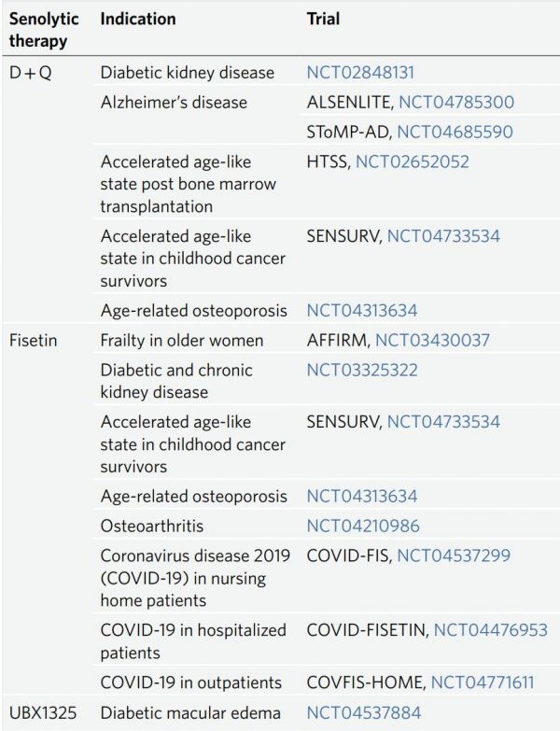Open the COVFIS-HOME trial link NCT04771611
This screenshot has width=560, height=731.
tap(483, 682)
